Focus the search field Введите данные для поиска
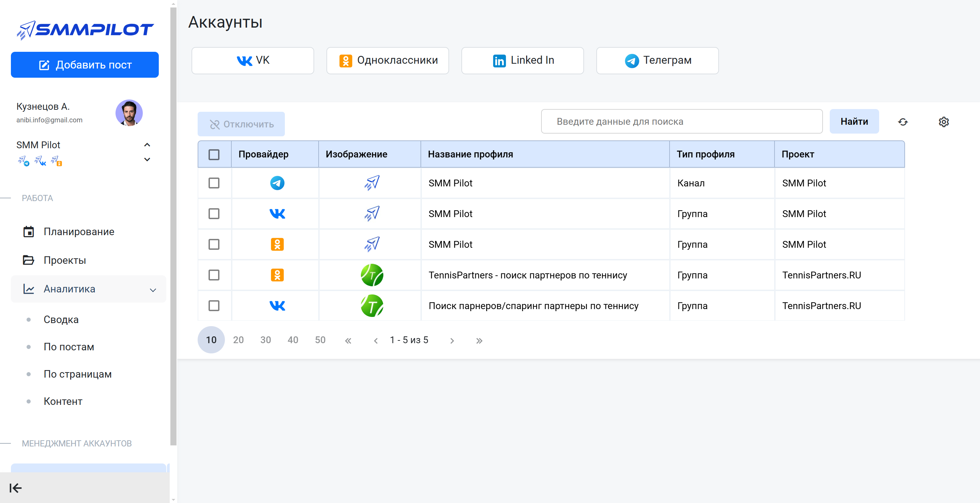This screenshot has width=980, height=503. [682, 121]
